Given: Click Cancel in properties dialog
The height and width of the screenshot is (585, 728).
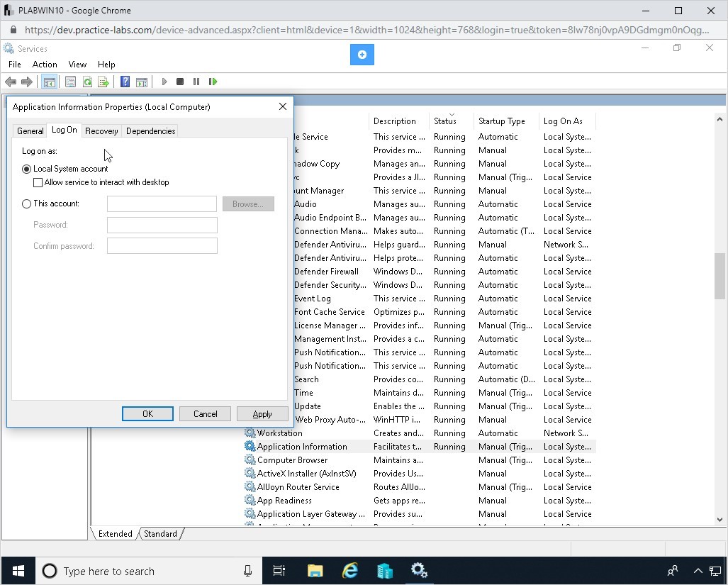Looking at the screenshot, I should (x=205, y=413).
